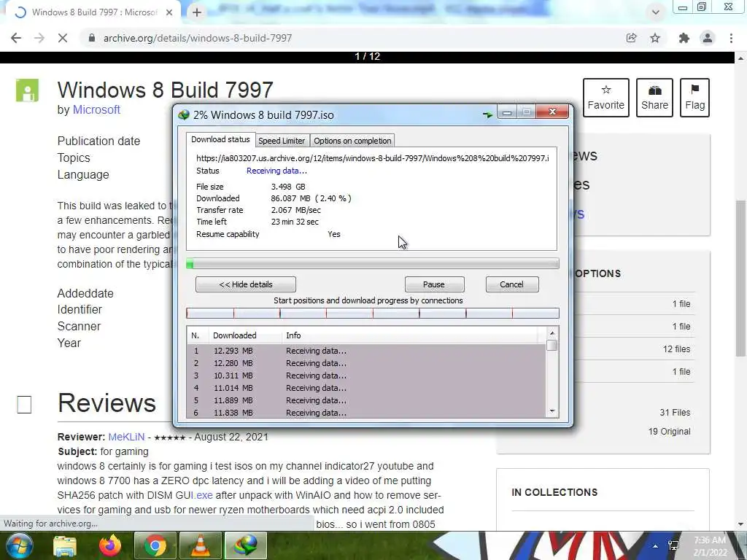This screenshot has height=560, width=747.
Task: Click the GUI.exe link in review
Action: pos(201,495)
